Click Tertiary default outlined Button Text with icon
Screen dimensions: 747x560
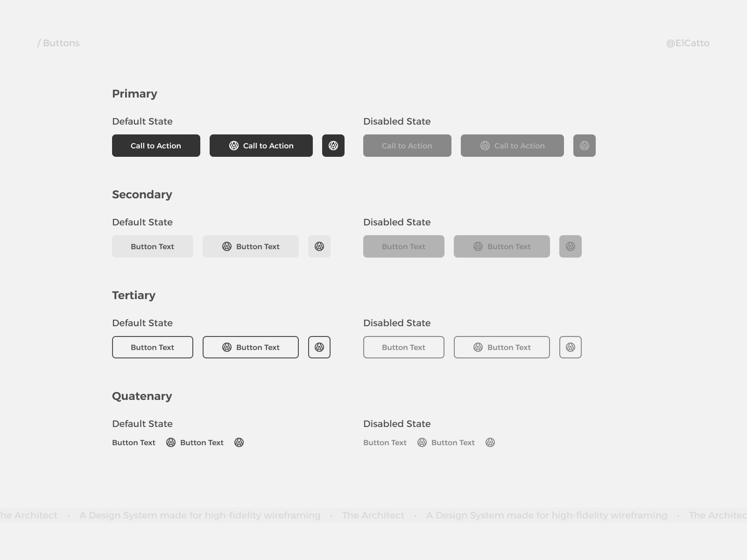[x=251, y=347]
